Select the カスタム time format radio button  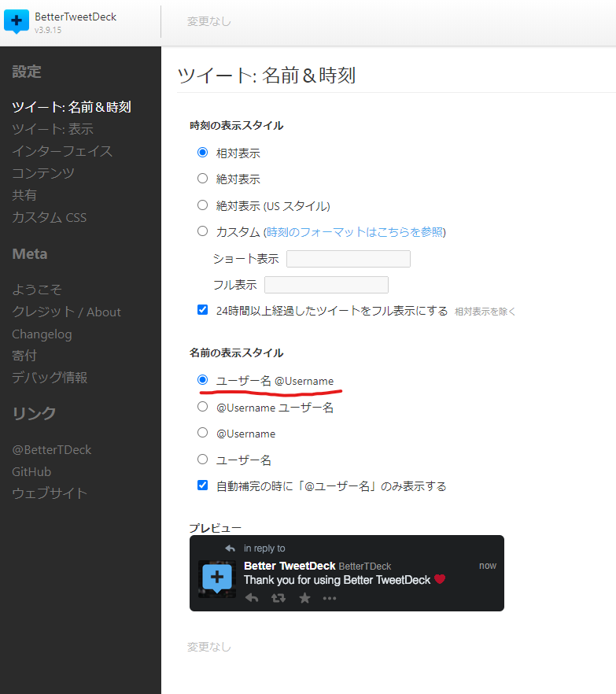(202, 231)
